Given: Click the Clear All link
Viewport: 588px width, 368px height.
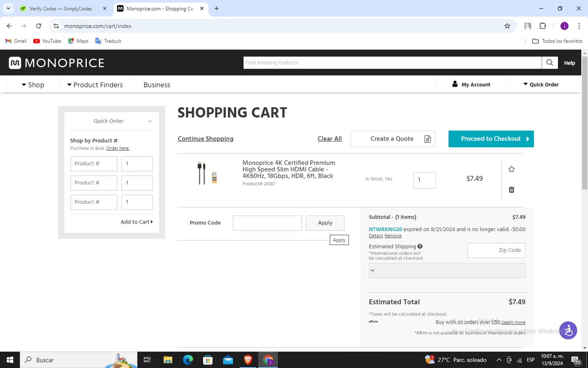Looking at the screenshot, I should click(329, 138).
